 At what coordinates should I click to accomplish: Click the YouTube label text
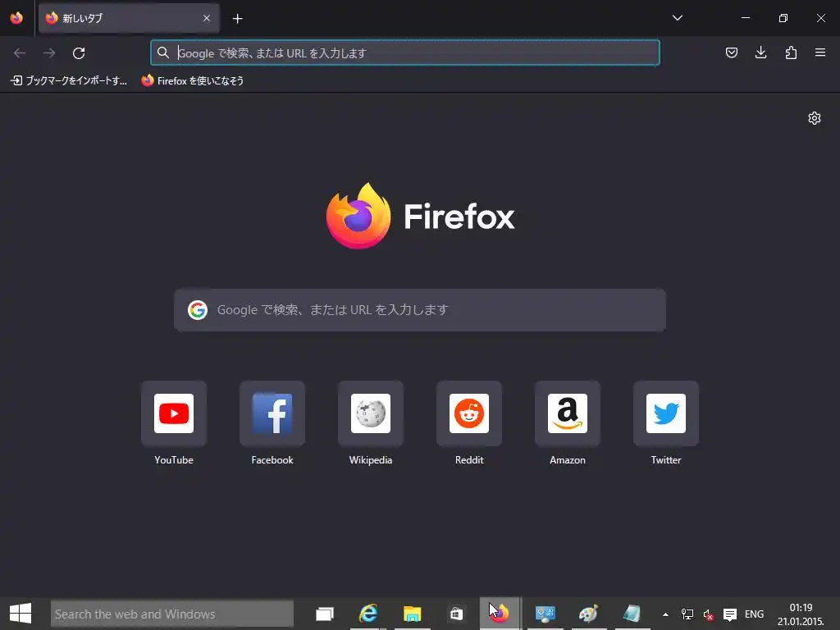pos(174,460)
